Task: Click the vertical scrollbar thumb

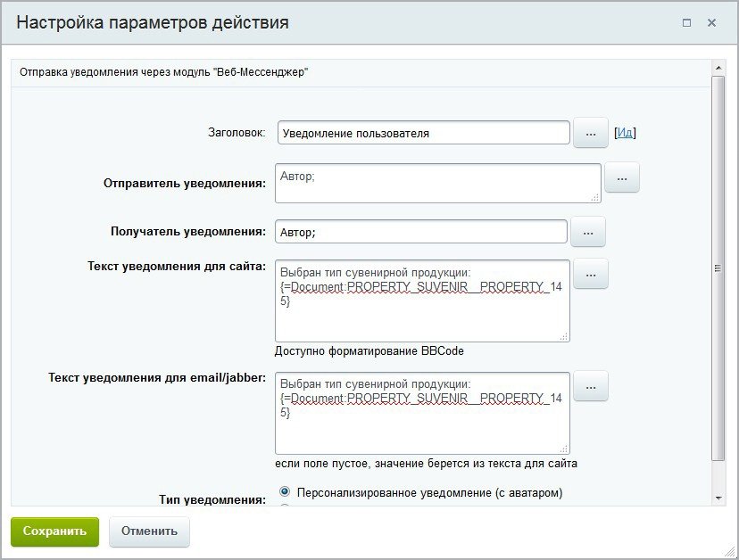Action: point(718,268)
